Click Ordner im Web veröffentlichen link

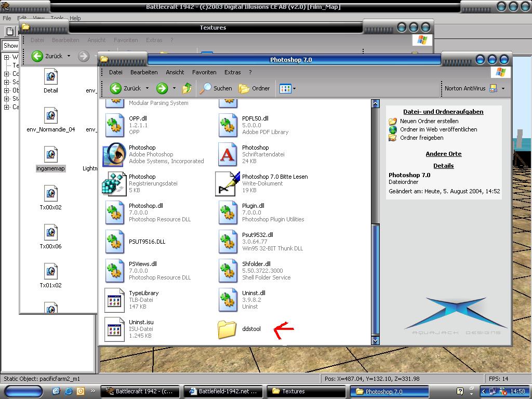(x=438, y=129)
